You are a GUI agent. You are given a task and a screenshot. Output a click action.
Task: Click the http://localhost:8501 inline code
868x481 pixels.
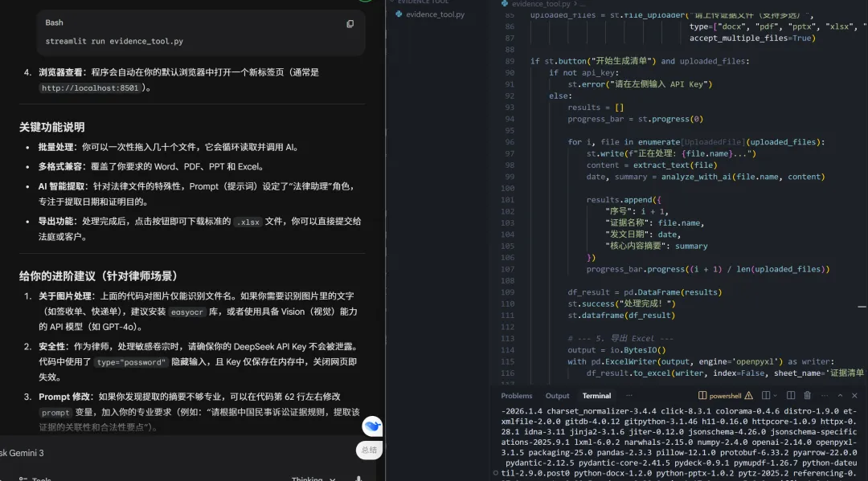click(90, 88)
